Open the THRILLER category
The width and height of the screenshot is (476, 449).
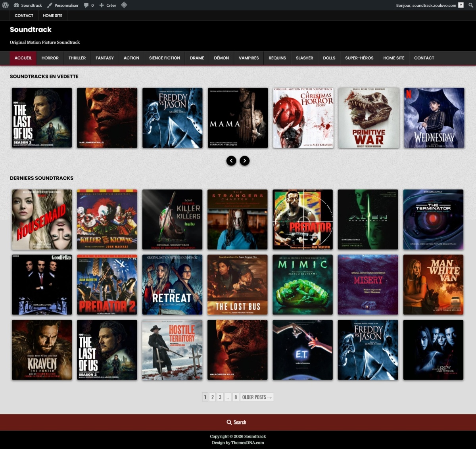click(77, 58)
